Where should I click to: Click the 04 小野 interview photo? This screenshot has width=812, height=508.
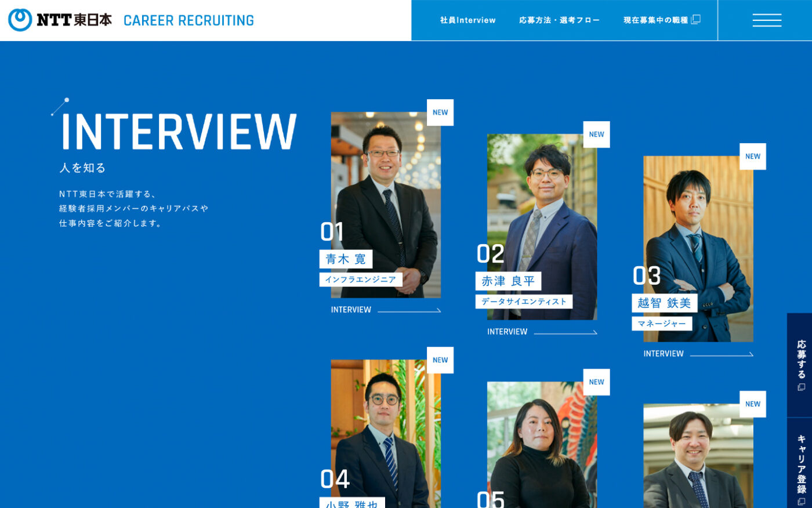tap(386, 434)
